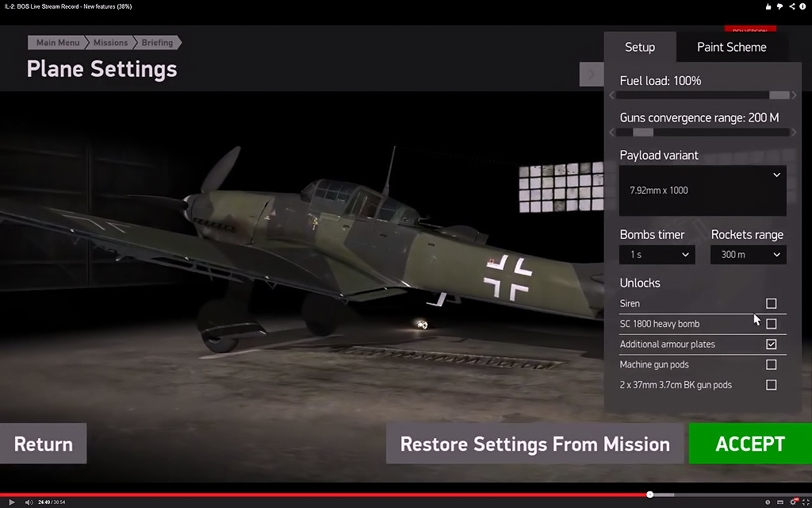Screen dimensions: 812x508
Task: Go to Briefing breadcrumb
Action: [x=157, y=43]
